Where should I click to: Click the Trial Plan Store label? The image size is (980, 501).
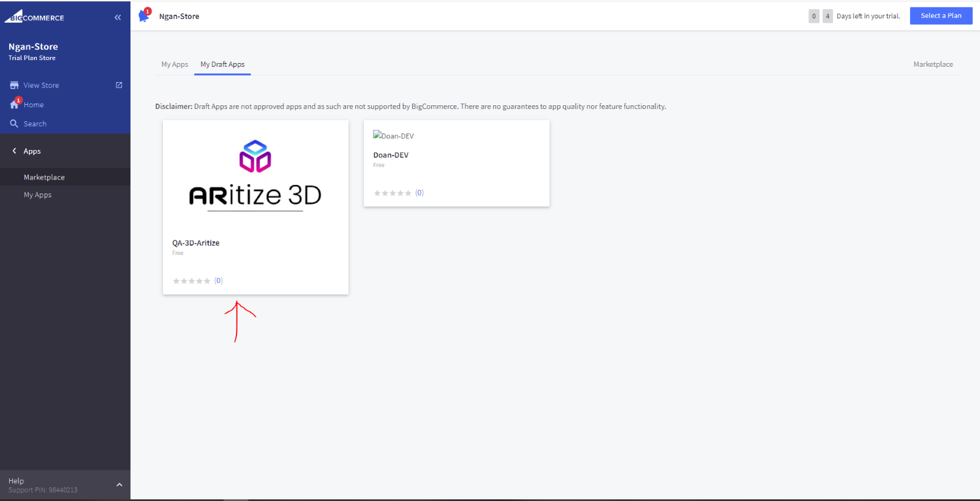[x=32, y=58]
